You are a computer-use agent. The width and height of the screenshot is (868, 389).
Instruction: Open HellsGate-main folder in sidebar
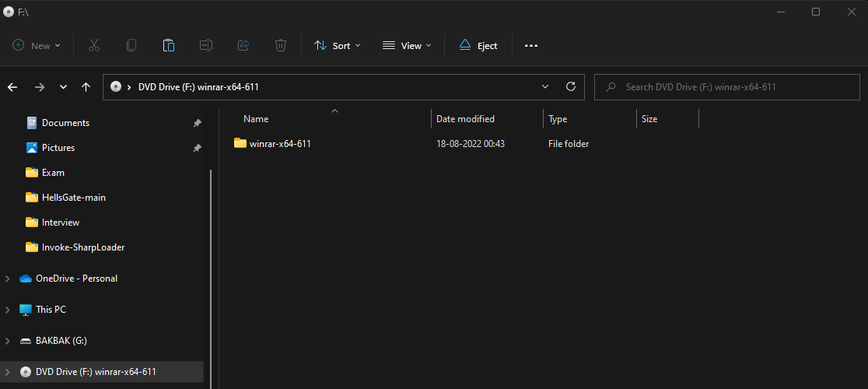[x=74, y=198]
